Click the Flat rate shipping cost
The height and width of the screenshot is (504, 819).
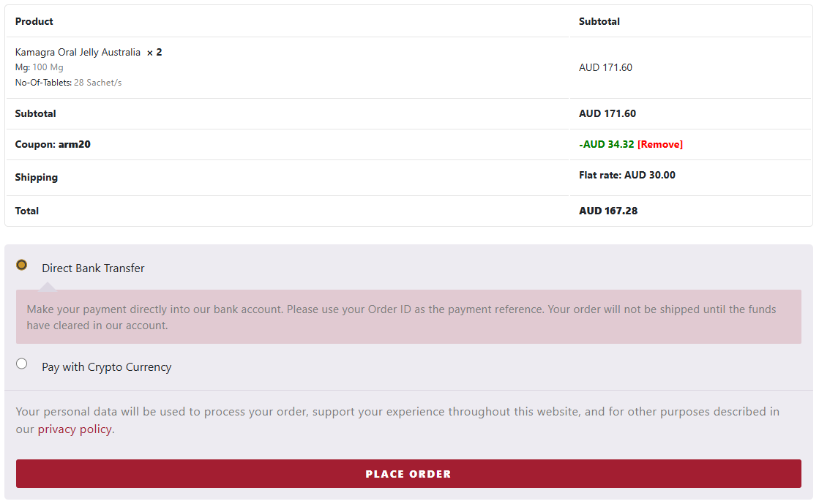coord(627,175)
